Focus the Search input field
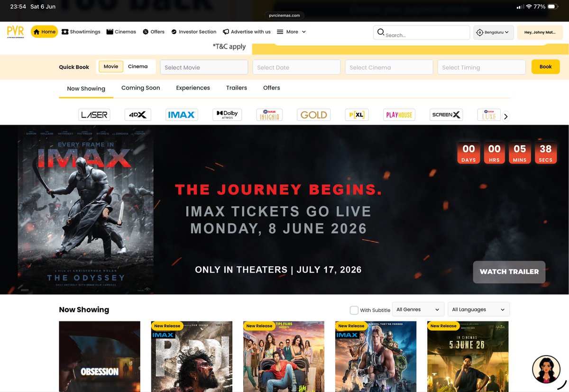This screenshot has width=569, height=392. [x=422, y=33]
